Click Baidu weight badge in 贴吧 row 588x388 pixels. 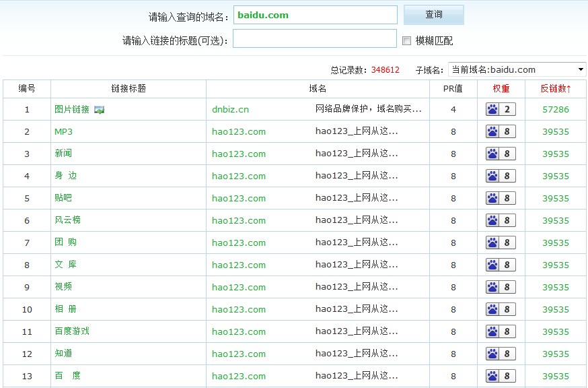(x=501, y=198)
